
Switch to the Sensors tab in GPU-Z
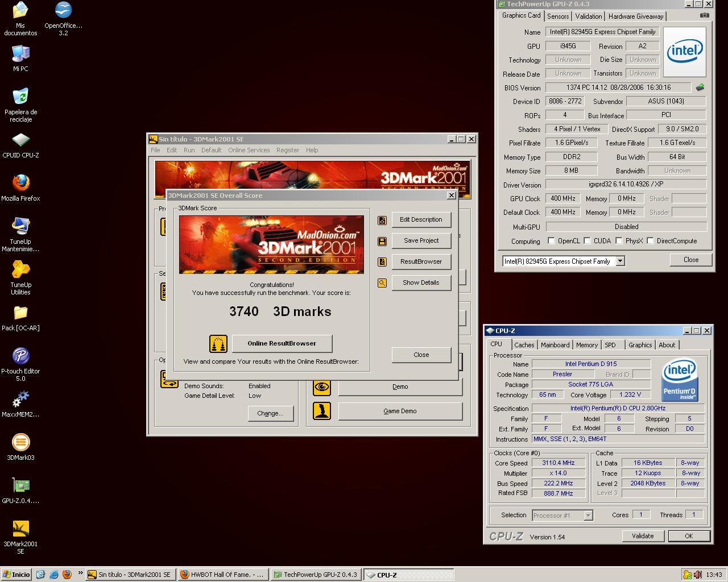point(558,16)
